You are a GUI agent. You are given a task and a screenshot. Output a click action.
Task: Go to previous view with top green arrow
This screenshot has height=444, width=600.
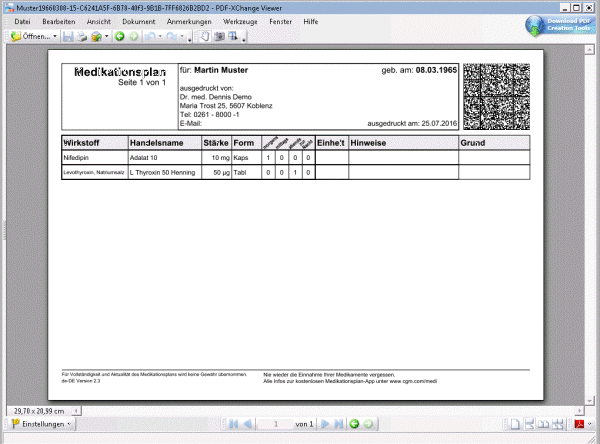[x=120, y=36]
